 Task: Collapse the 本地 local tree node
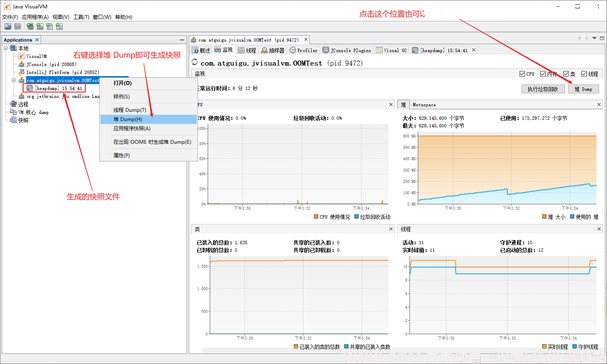pyautogui.click(x=6, y=48)
